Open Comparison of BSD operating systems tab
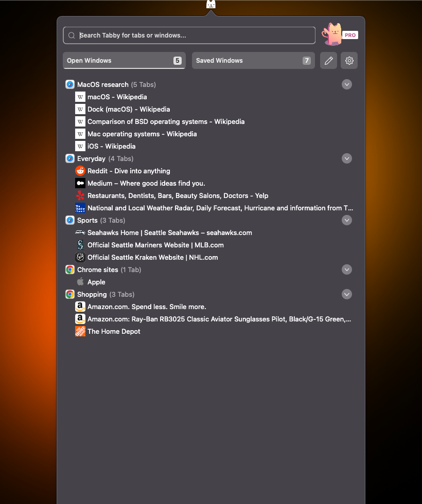The image size is (422, 504). 166,121
